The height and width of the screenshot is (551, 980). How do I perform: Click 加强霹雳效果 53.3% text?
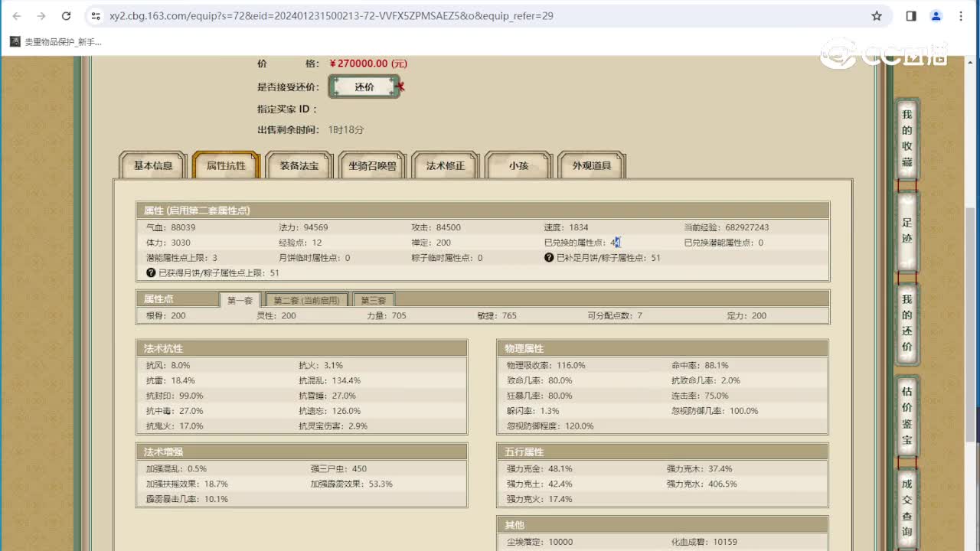[x=351, y=484]
